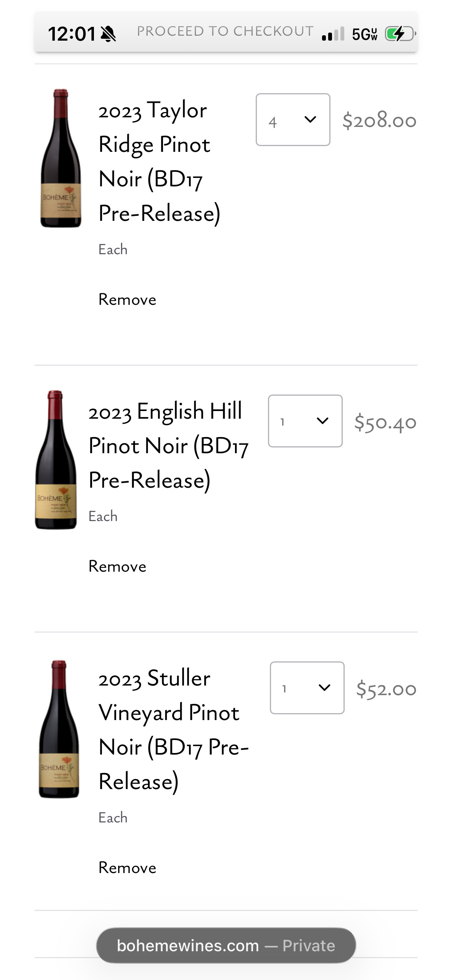Tap the Stuller Vineyard bottle image
Image resolution: width=452 pixels, height=980 pixels.
click(59, 729)
